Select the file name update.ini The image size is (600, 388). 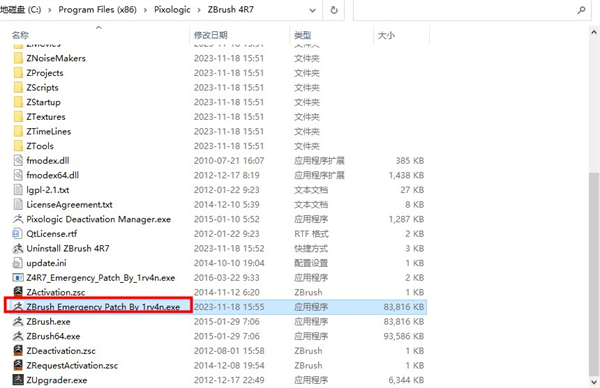coord(46,263)
